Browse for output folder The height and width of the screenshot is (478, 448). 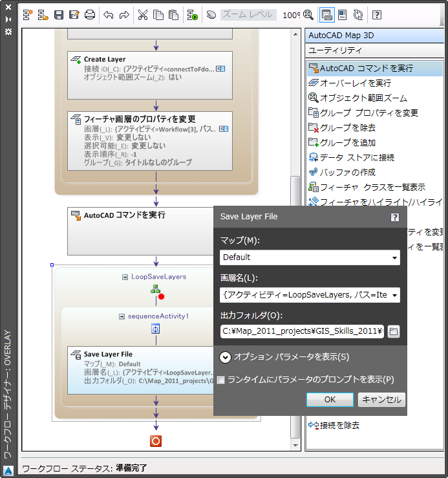[x=394, y=331]
